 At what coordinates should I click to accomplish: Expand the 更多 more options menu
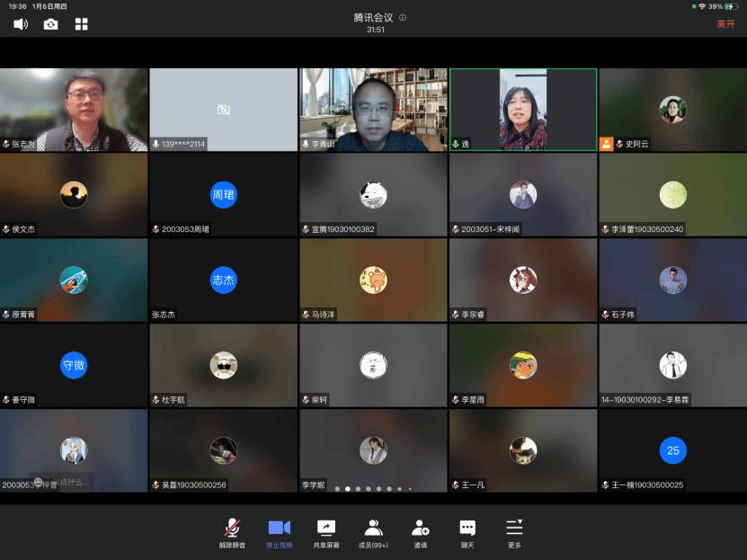click(x=514, y=532)
